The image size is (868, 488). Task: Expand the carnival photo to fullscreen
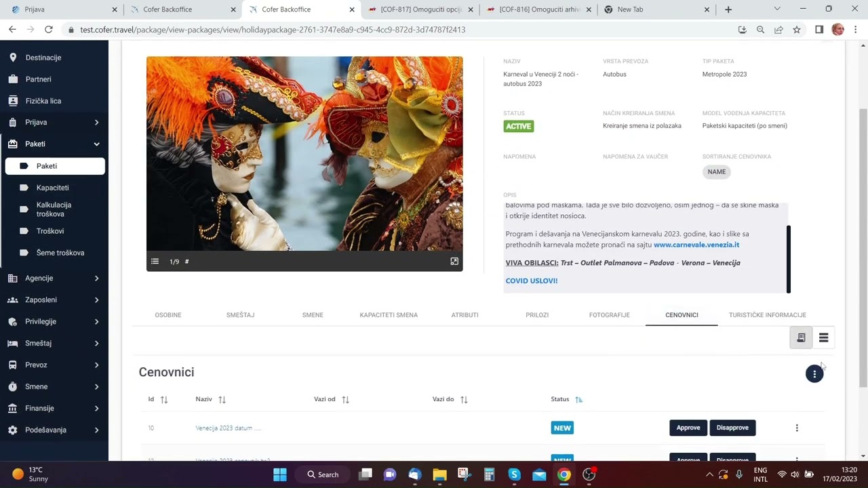[454, 262]
